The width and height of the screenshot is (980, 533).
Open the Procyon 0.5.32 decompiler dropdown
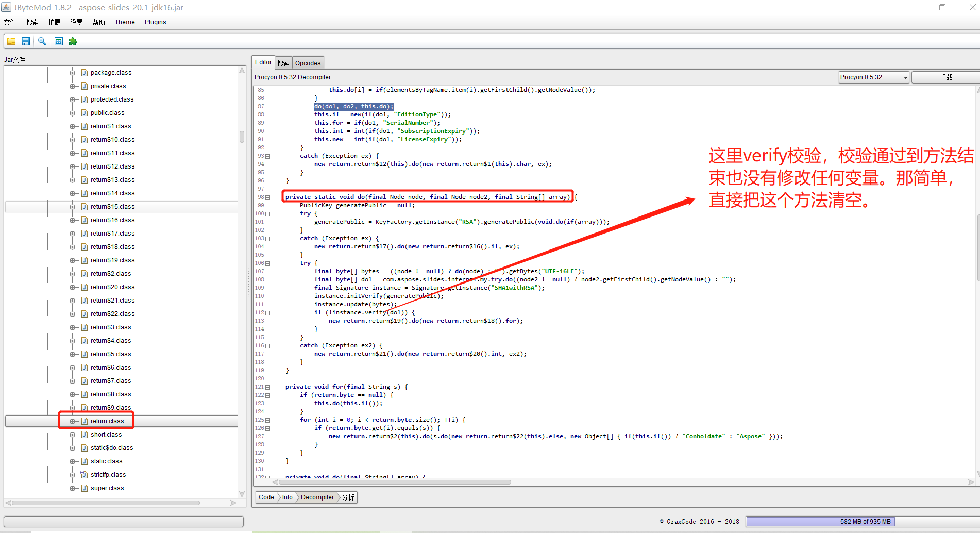873,77
